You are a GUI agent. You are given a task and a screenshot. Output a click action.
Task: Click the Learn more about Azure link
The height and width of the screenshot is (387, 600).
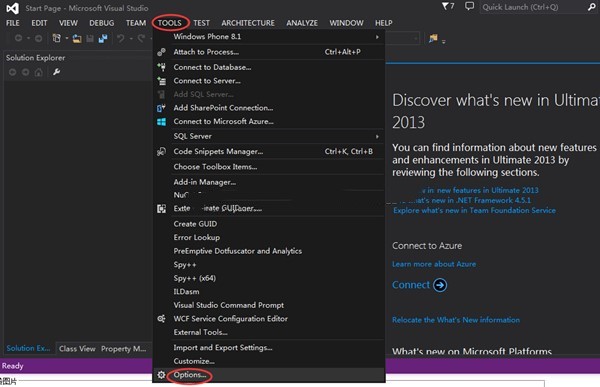pos(434,264)
